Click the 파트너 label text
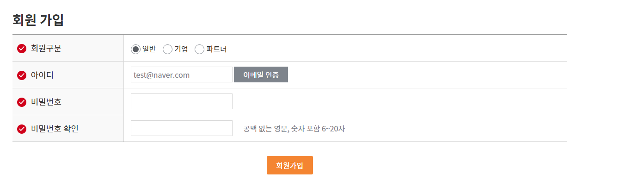Viewport: 644px width, 180px height. pyautogui.click(x=216, y=49)
